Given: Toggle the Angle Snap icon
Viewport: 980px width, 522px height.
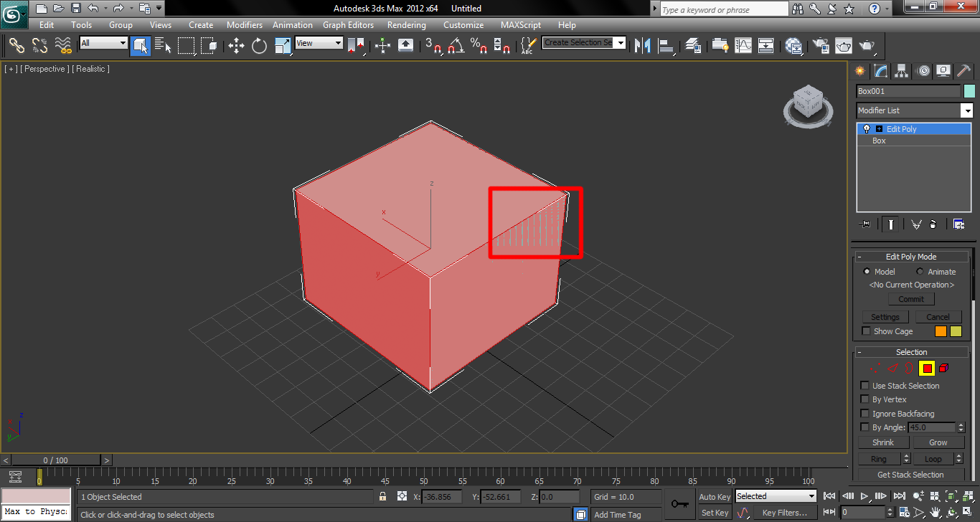Looking at the screenshot, I should click(456, 45).
